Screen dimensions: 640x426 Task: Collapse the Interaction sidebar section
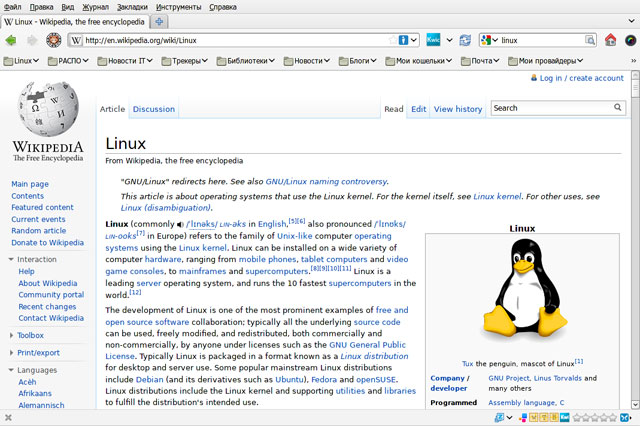pos(37,258)
